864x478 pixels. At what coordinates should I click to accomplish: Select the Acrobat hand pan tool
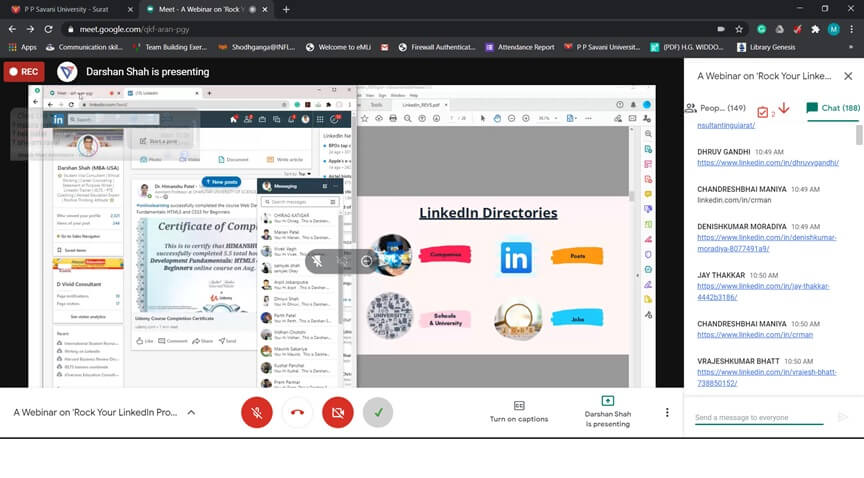[497, 118]
